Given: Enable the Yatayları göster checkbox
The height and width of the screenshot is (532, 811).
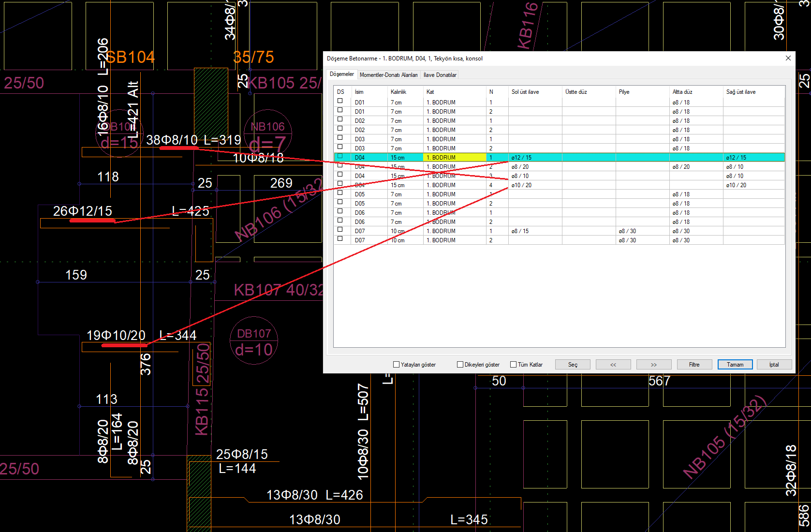Looking at the screenshot, I should click(397, 365).
